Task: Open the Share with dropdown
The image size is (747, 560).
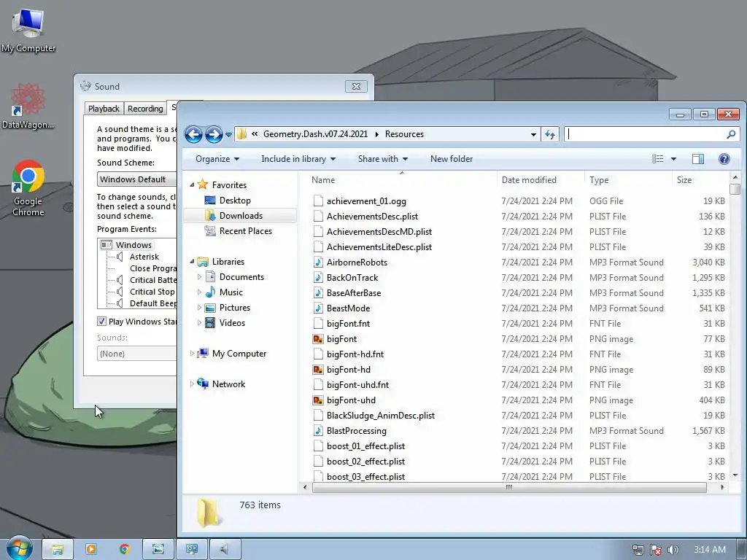Action: tap(382, 159)
